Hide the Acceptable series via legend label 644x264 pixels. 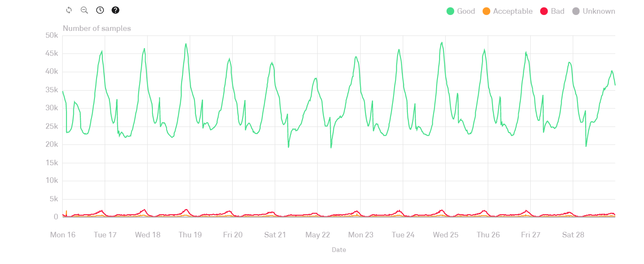pyautogui.click(x=513, y=12)
